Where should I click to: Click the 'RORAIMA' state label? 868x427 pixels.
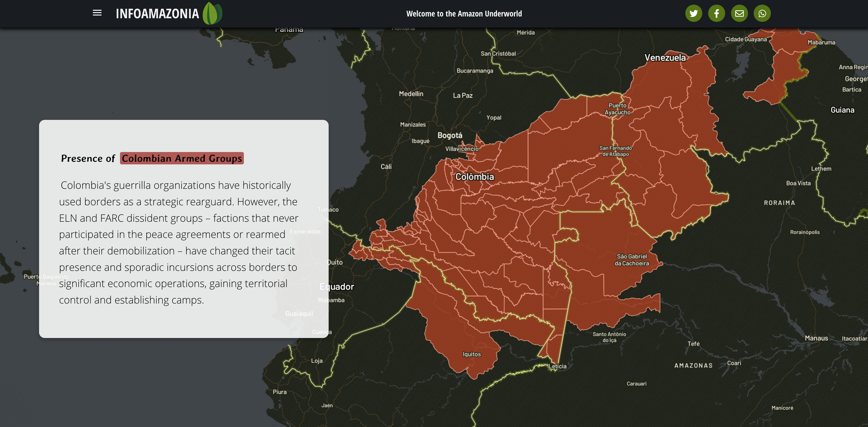pyautogui.click(x=779, y=203)
